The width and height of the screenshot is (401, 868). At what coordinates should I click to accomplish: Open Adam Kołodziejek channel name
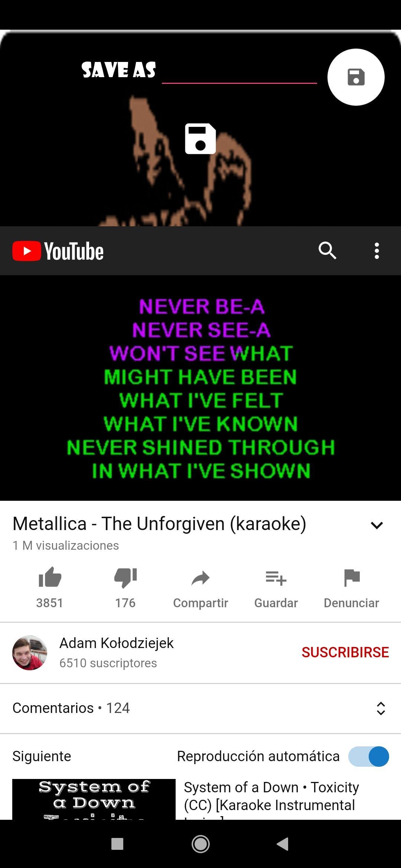(116, 643)
